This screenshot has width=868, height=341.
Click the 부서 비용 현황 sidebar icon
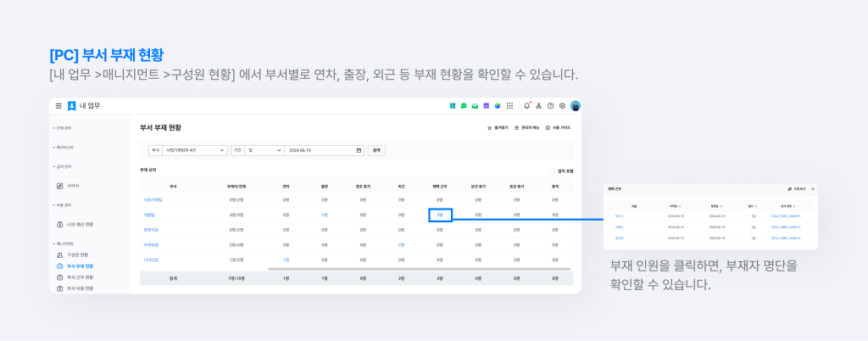[x=60, y=288]
